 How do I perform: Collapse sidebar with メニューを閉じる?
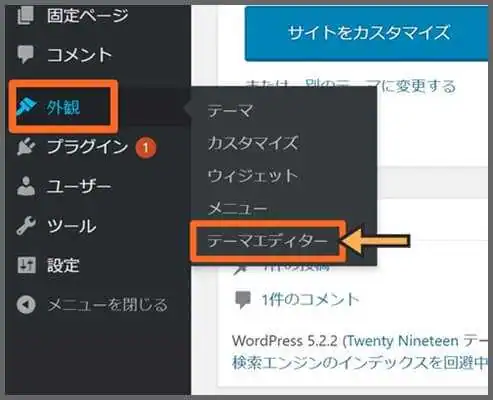click(x=107, y=305)
